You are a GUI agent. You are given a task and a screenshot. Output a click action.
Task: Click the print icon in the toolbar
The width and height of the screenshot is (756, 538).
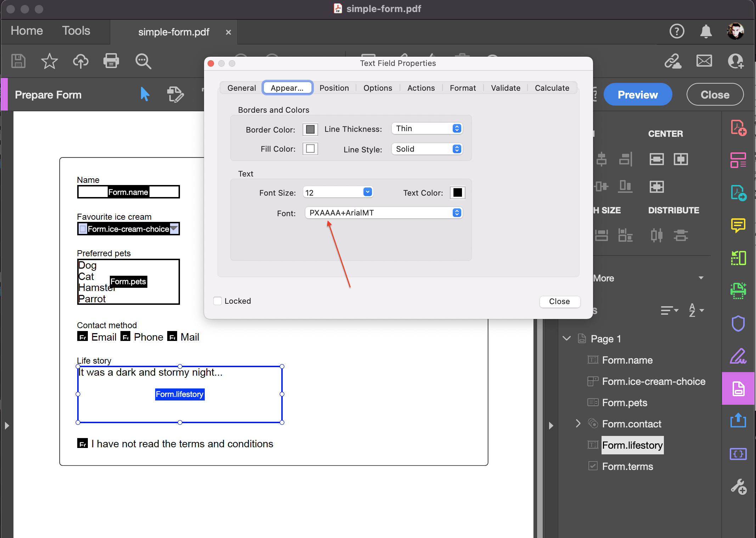tap(111, 61)
